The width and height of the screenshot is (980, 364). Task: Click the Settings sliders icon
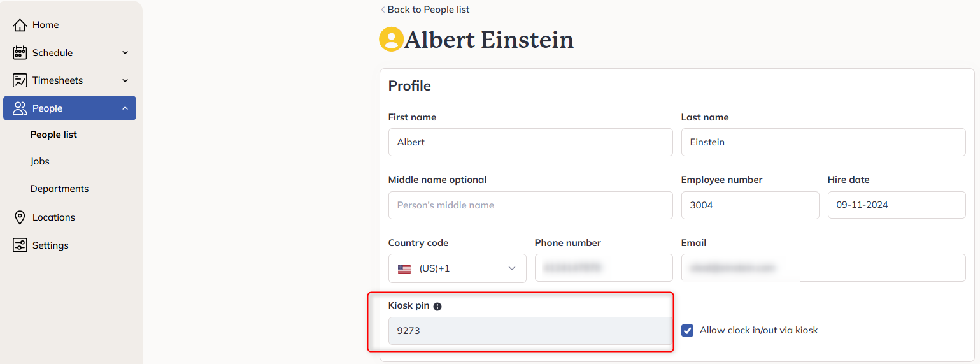[20, 245]
